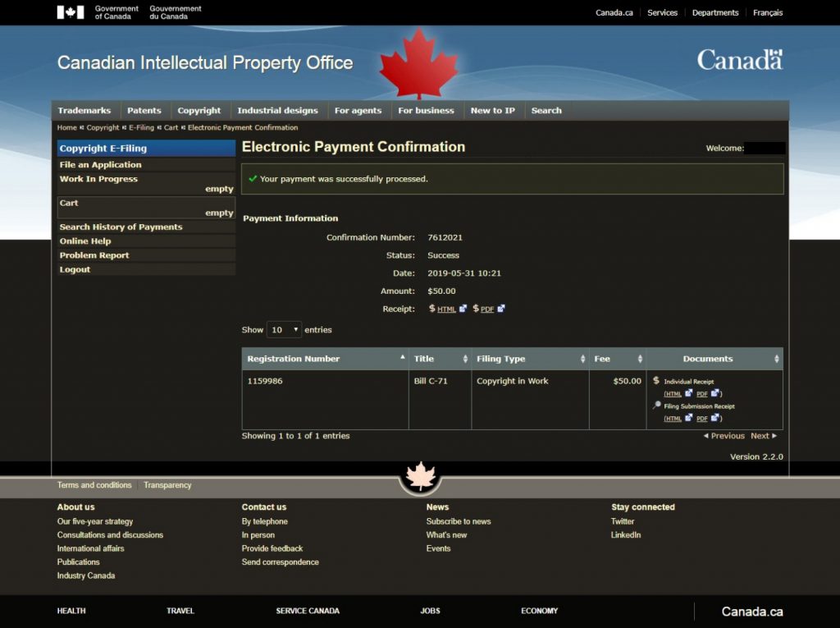Image resolution: width=840 pixels, height=628 pixels.
Task: Click external-link icon after Individual Receipt PDF
Action: tap(715, 394)
